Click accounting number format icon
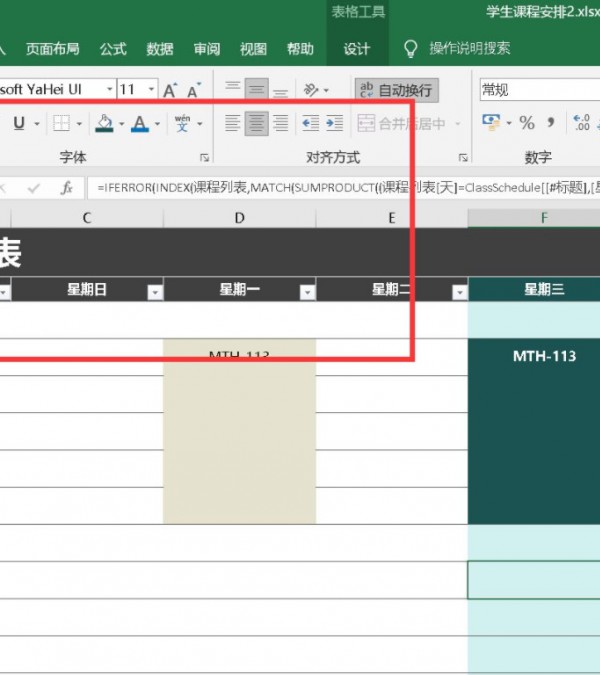The width and height of the screenshot is (600, 675). pyautogui.click(x=491, y=123)
